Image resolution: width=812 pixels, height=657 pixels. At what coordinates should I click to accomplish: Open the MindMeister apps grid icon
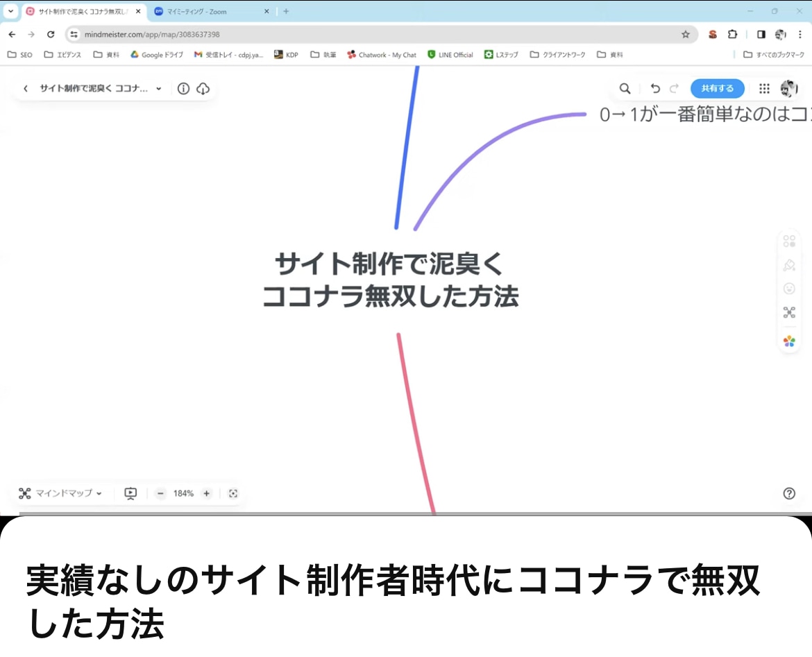[x=764, y=89]
